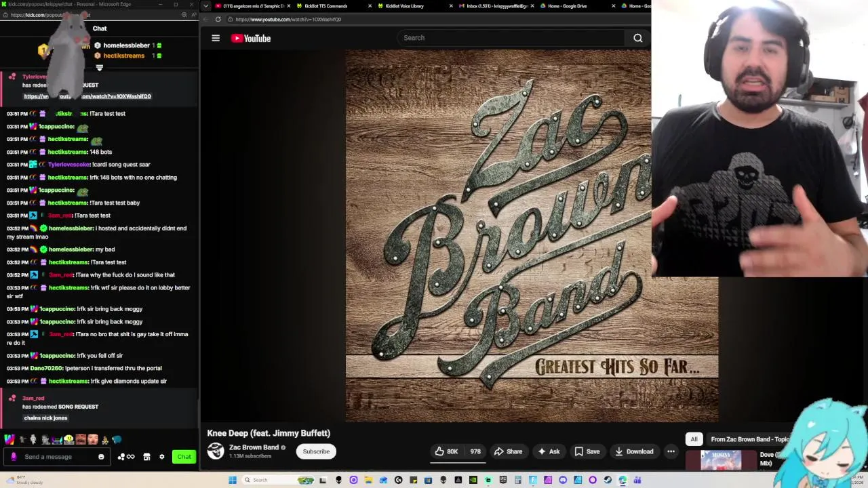Send message with green Chat button
The width and height of the screenshot is (868, 488).
184,457
